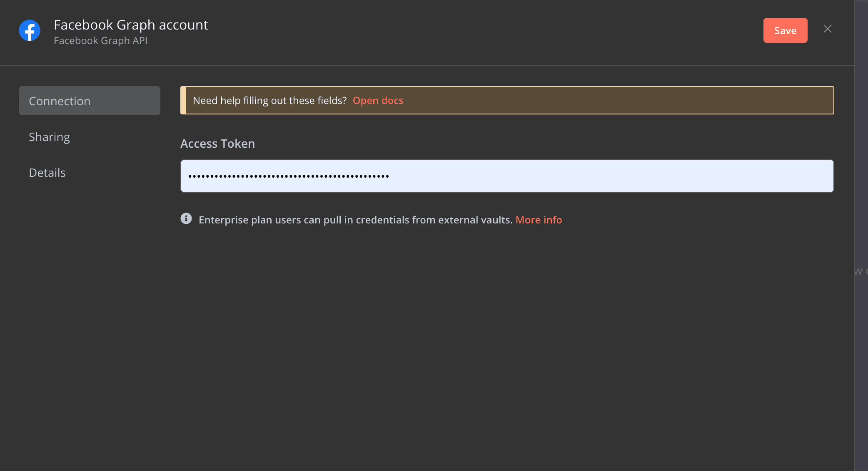Screen dimensions: 868x471
Task: Switch to the Sharing tab
Action: coord(49,137)
